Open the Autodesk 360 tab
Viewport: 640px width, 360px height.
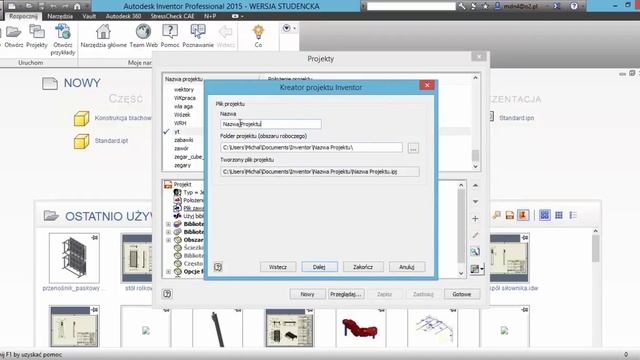(x=123, y=16)
